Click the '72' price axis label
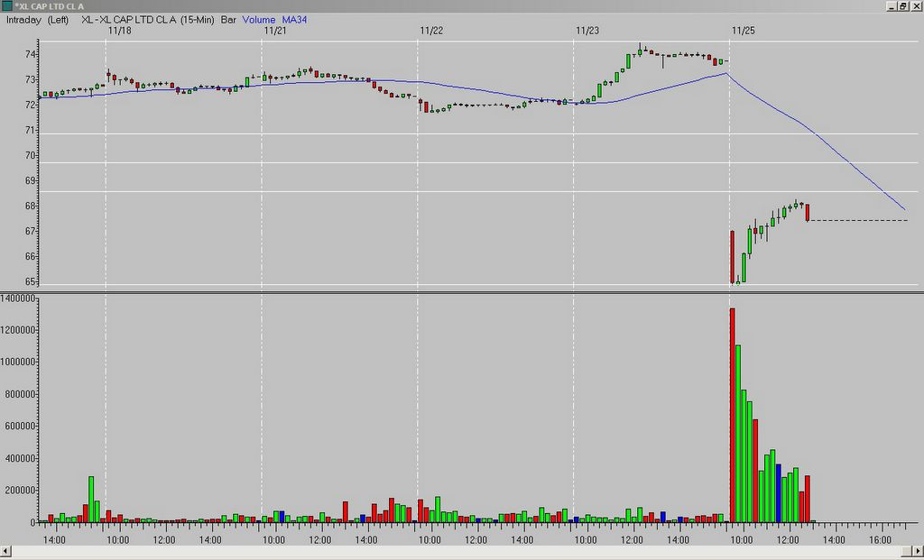 coord(30,106)
